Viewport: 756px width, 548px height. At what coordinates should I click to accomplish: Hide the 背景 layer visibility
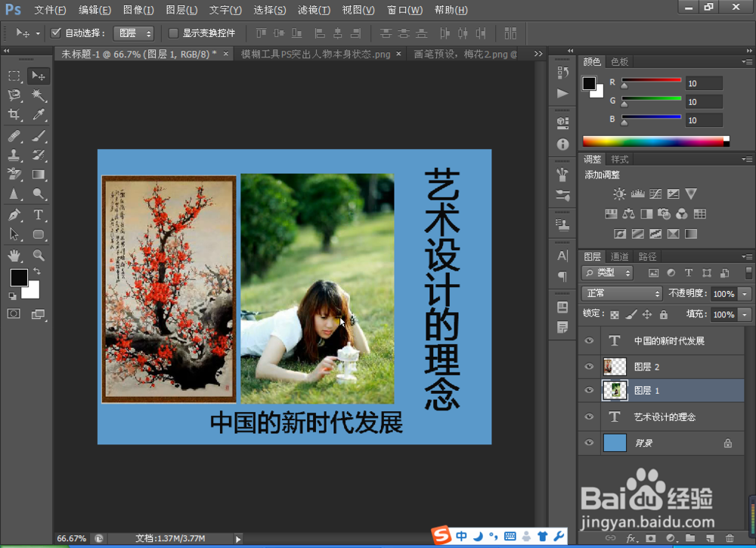(589, 442)
